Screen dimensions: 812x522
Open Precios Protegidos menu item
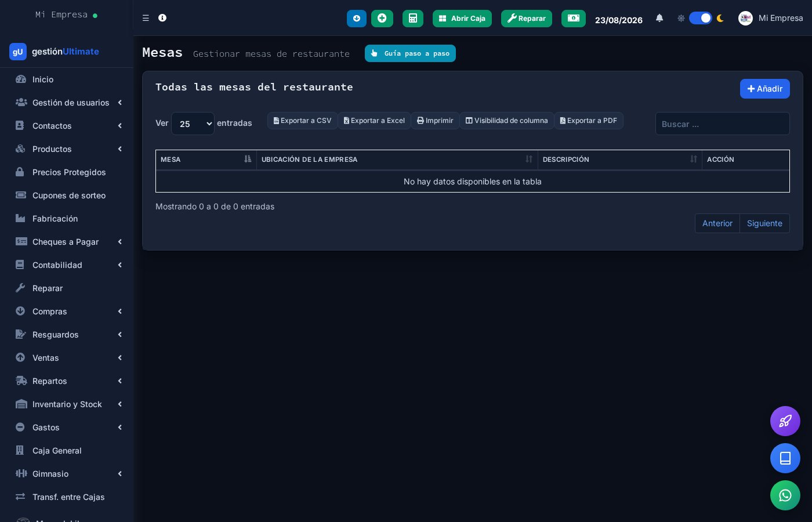point(67,172)
